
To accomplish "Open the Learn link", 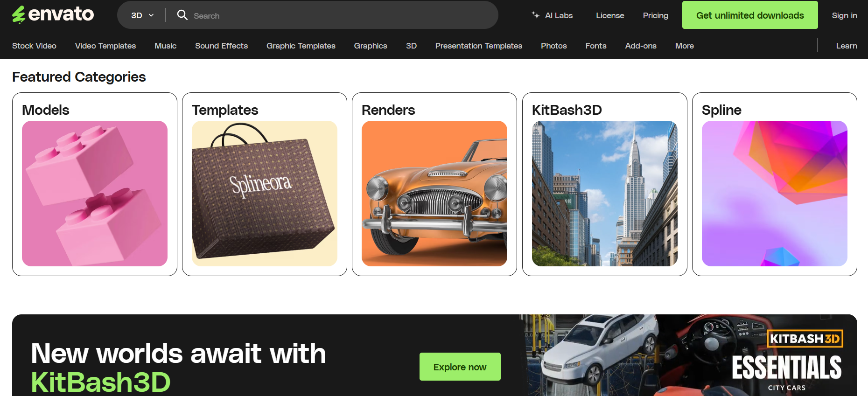I will [847, 46].
